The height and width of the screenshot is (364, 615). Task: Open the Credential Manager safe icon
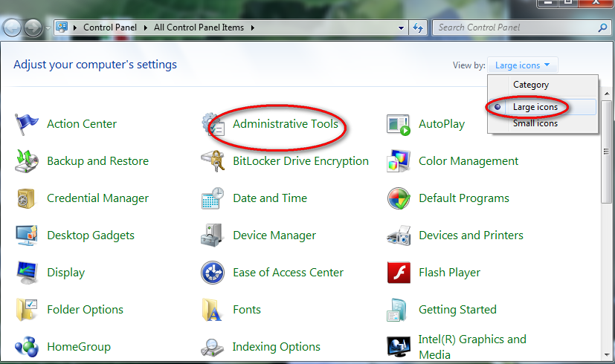[26, 198]
